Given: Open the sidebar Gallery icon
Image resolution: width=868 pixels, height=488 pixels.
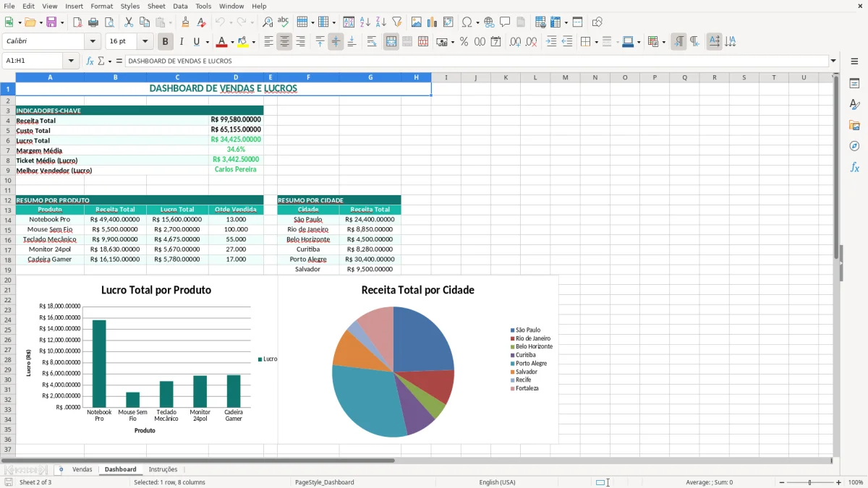Looking at the screenshot, I should point(854,125).
